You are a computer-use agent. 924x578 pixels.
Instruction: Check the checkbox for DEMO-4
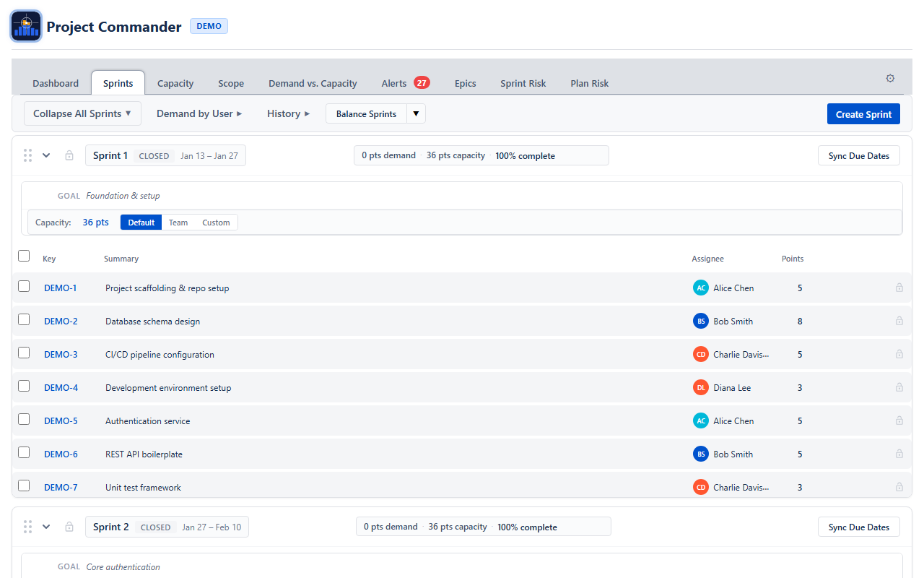coord(23,385)
